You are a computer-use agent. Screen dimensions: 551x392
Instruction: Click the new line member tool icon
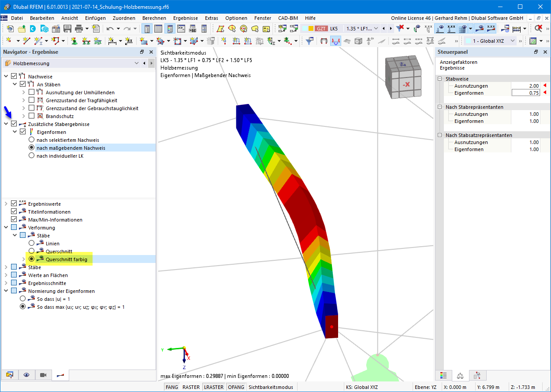26,41
